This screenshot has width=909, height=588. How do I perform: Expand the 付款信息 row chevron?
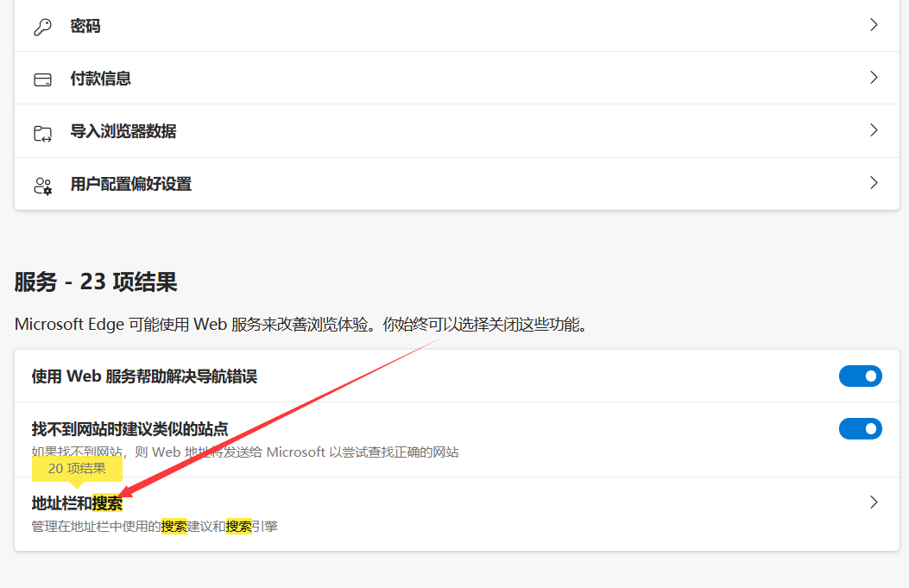pyautogui.click(x=874, y=78)
